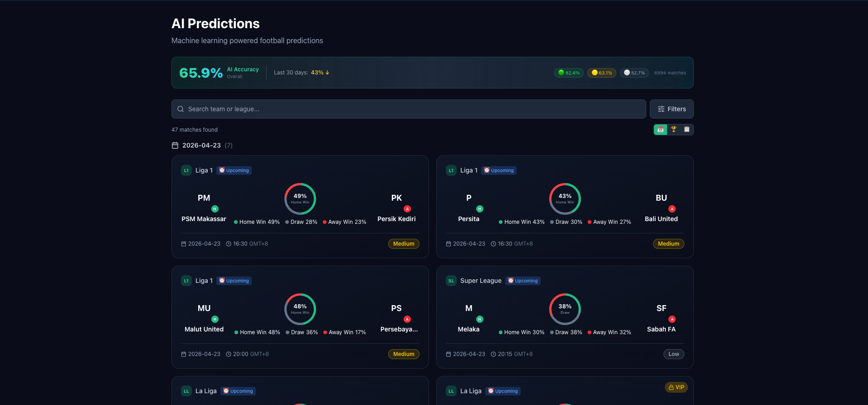868x405 pixels.
Task: Click the Last 30 days 43% trend
Action: (x=302, y=73)
